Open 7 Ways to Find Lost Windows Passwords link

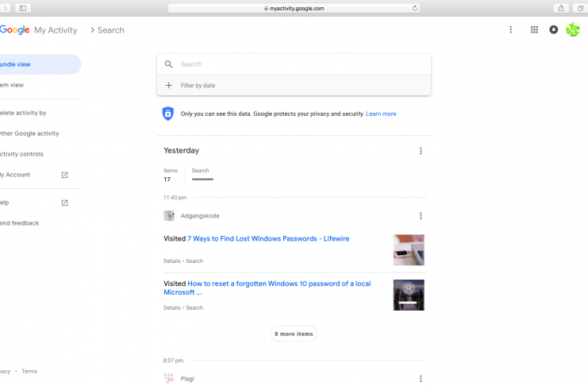click(268, 239)
